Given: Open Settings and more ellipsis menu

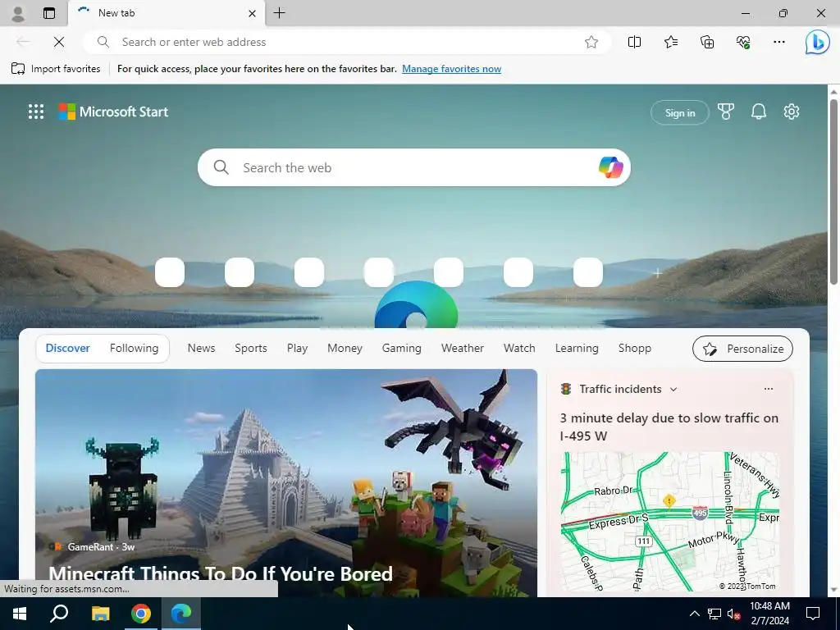Looking at the screenshot, I should click(779, 42).
